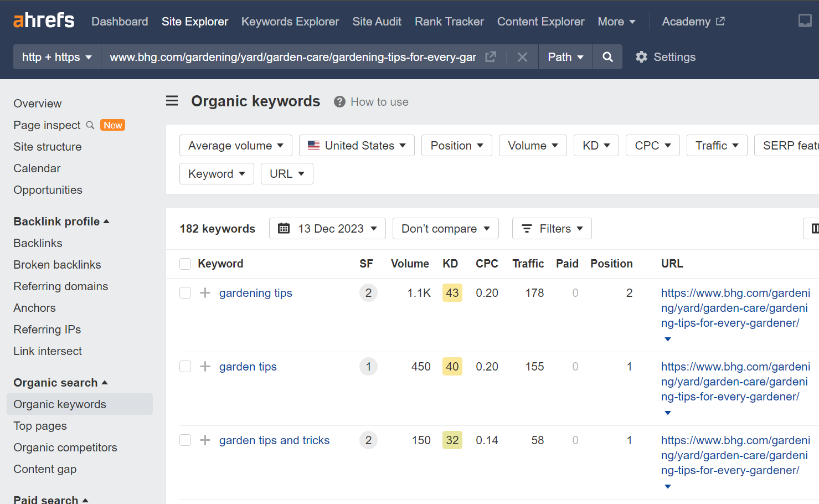Image resolution: width=819 pixels, height=504 pixels.
Task: Open the Keyword filter dropdown
Action: tap(217, 174)
